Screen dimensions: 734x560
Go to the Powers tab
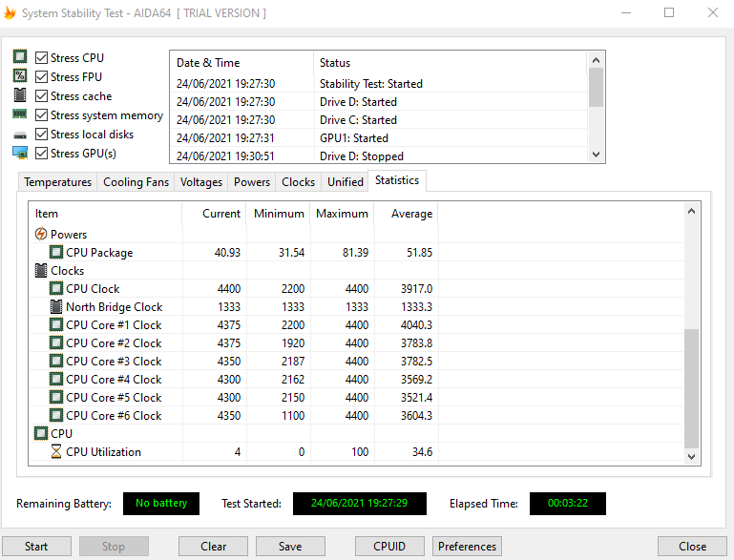[252, 182]
